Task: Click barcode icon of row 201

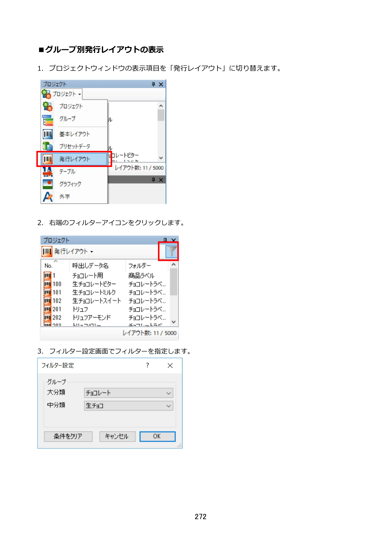Action: pos(47,309)
